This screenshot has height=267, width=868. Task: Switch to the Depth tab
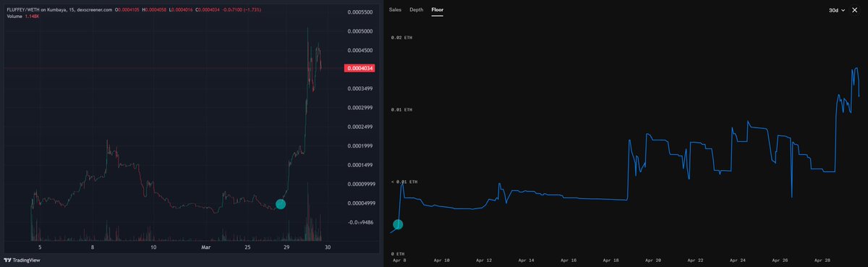click(x=417, y=9)
